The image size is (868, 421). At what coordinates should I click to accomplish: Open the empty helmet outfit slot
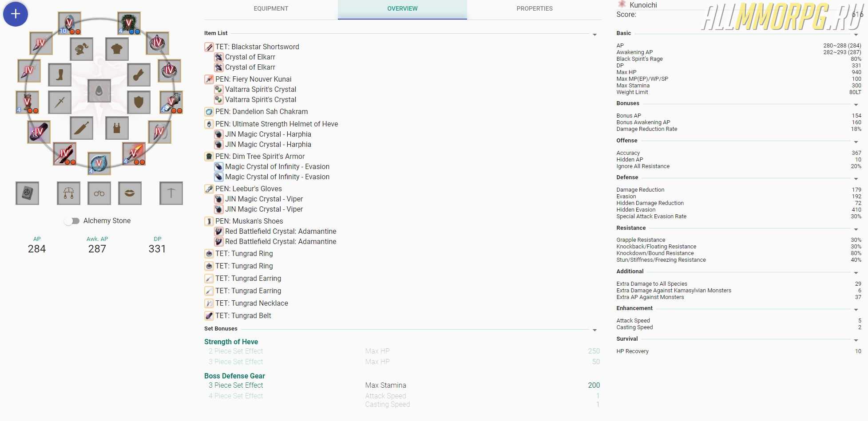81,49
